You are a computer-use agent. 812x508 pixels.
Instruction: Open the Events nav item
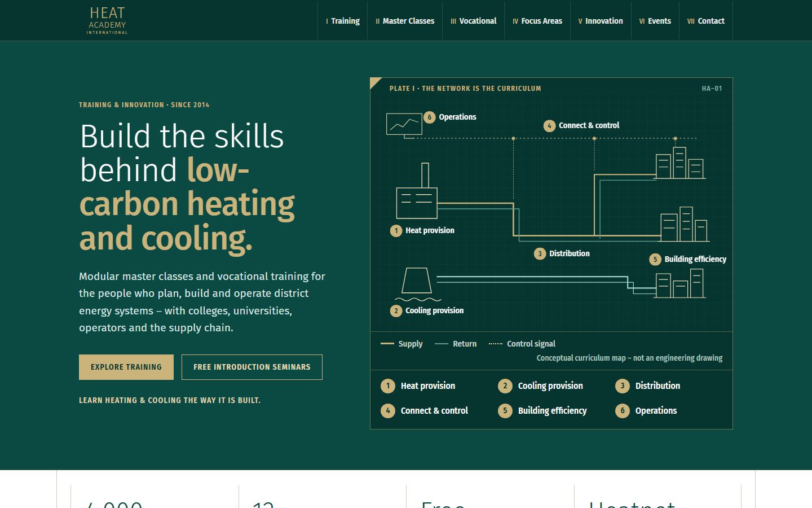point(655,21)
